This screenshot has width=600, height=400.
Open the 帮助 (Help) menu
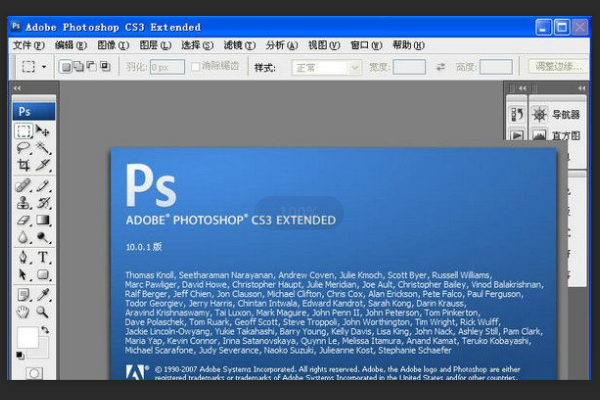(x=408, y=45)
